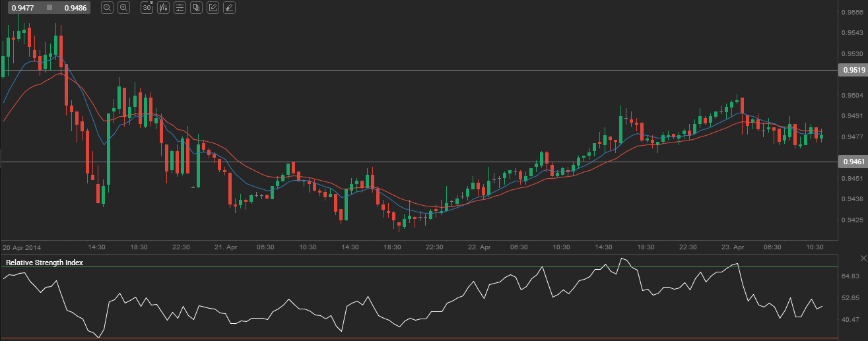
Task: Select the 0.9461 price level label
Action: pos(851,162)
